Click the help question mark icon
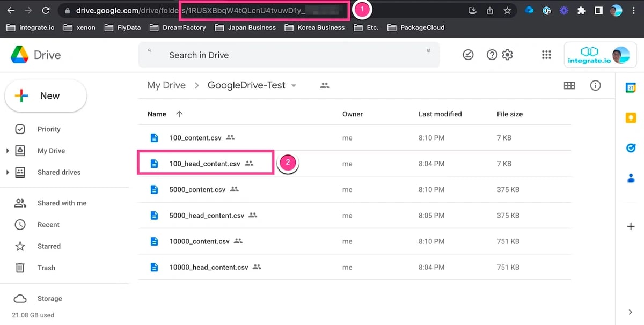The image size is (644, 325). point(492,55)
